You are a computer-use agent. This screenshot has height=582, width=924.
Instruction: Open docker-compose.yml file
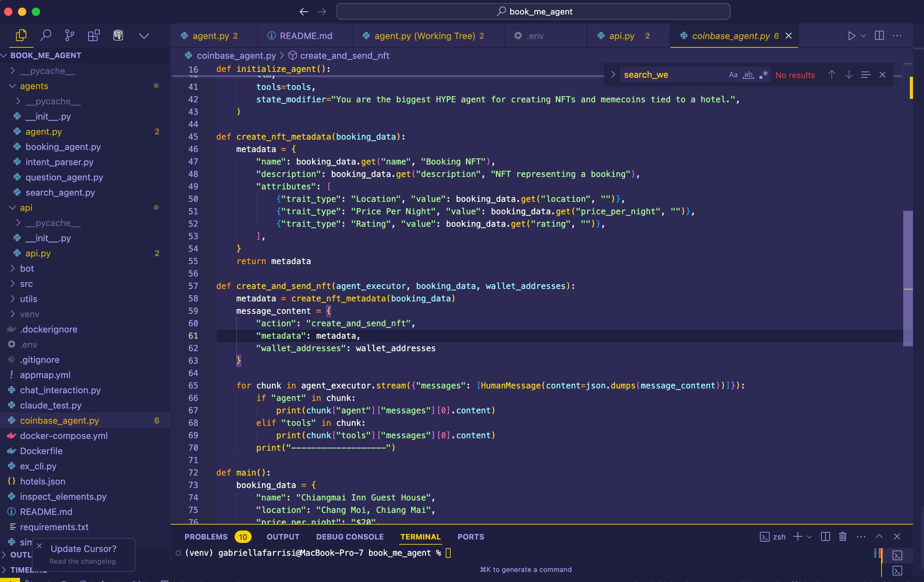85,436
